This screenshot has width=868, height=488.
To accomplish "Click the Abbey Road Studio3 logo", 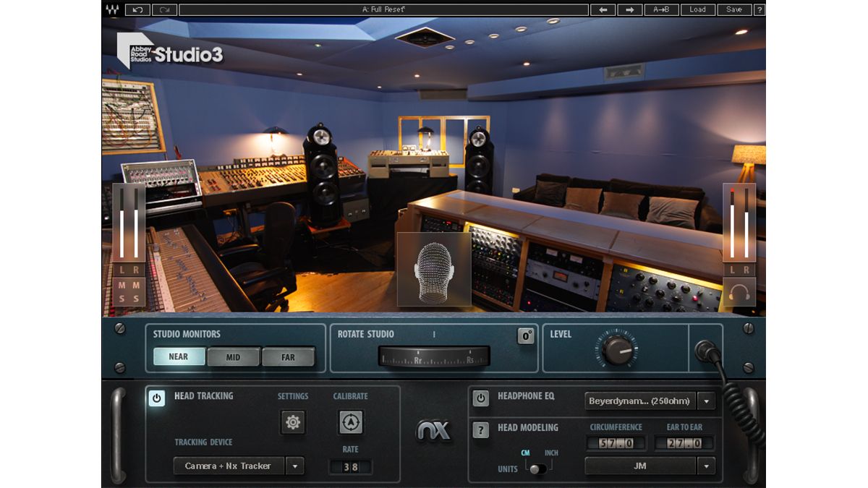I will point(170,50).
